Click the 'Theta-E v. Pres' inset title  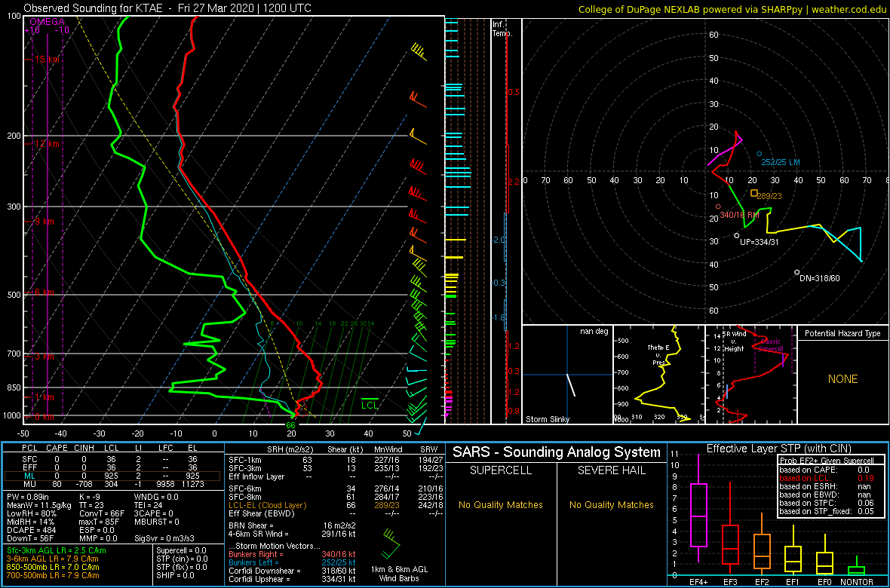(659, 354)
